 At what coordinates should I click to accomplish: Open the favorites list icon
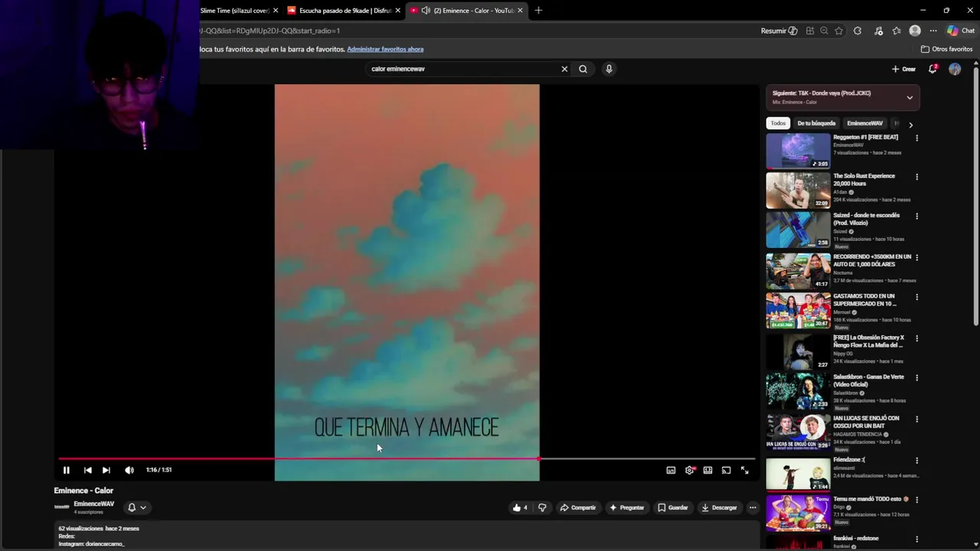coord(897,31)
